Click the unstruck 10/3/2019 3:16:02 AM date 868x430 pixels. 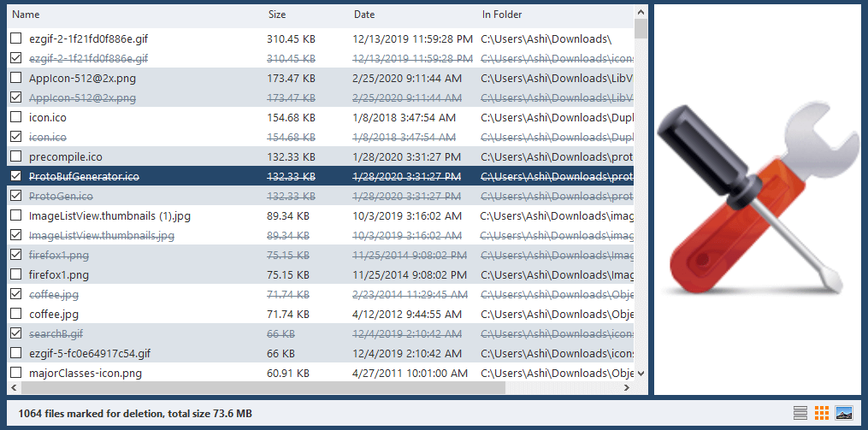407,215
